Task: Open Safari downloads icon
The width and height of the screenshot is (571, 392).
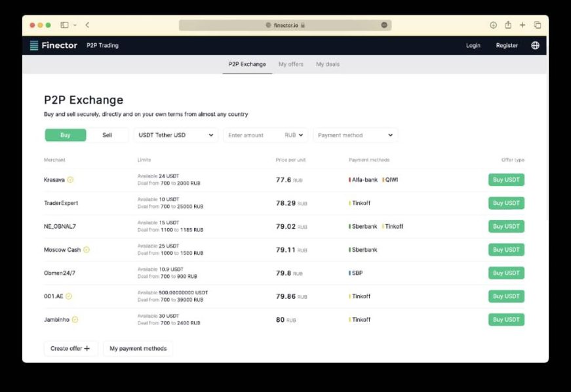Action: point(493,25)
